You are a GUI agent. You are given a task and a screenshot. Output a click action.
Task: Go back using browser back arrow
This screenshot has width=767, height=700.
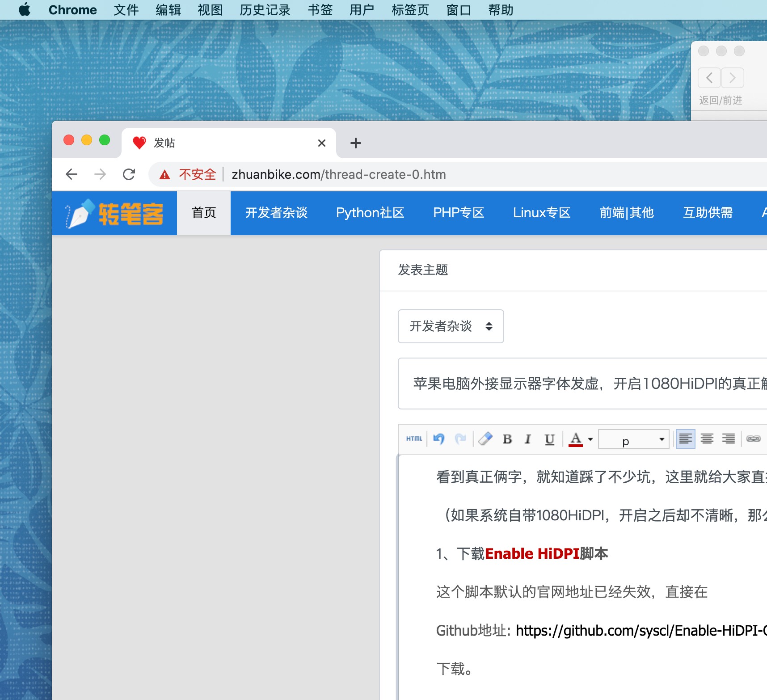(x=72, y=174)
